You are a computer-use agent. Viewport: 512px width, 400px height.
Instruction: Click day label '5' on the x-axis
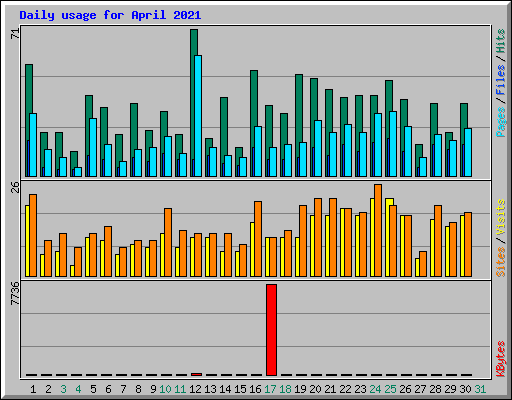pos(93,389)
